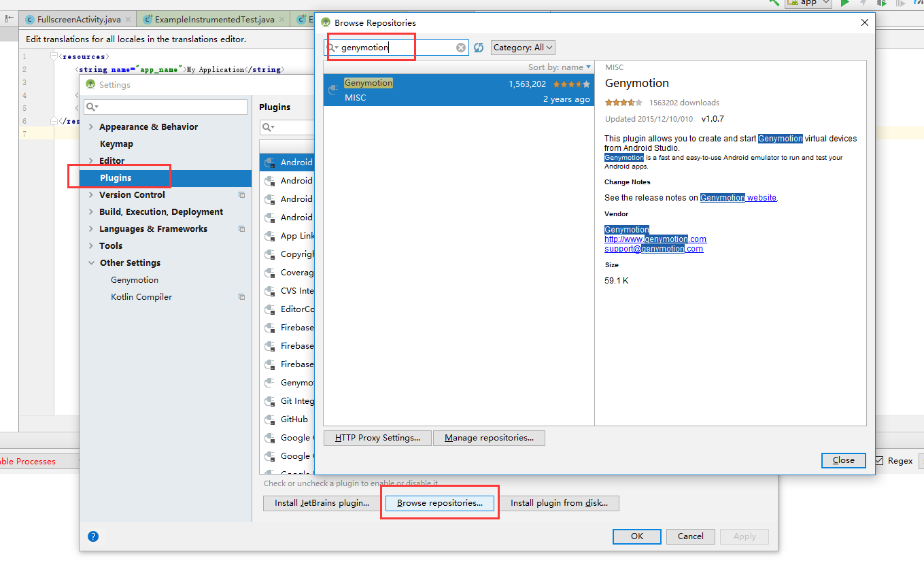Click HTTP Proxy Settings button
This screenshot has width=924, height=567.
pos(377,438)
